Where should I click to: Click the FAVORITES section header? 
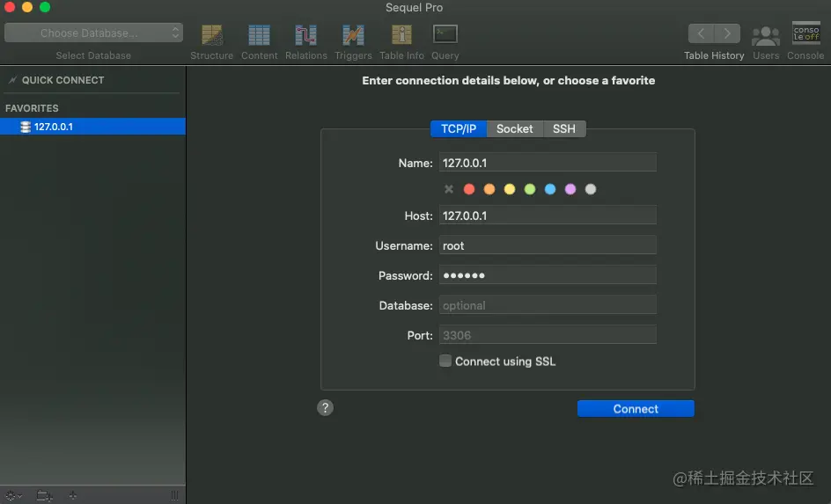(32, 108)
